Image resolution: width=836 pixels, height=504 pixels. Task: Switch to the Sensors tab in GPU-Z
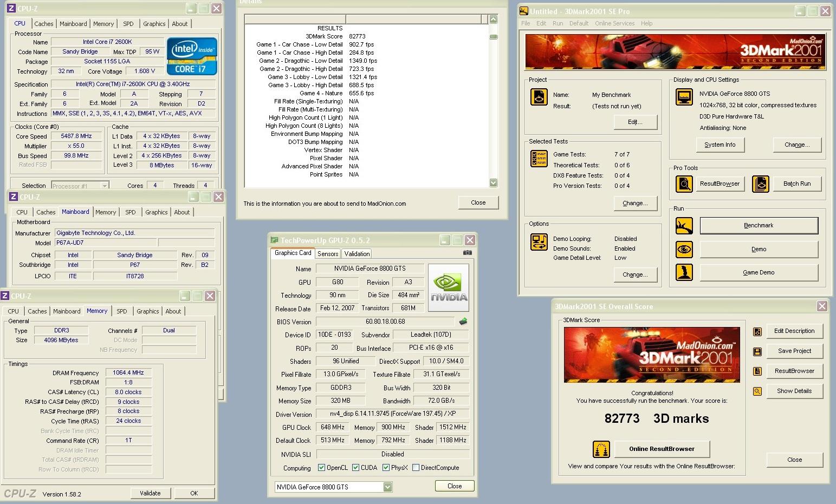click(x=328, y=253)
